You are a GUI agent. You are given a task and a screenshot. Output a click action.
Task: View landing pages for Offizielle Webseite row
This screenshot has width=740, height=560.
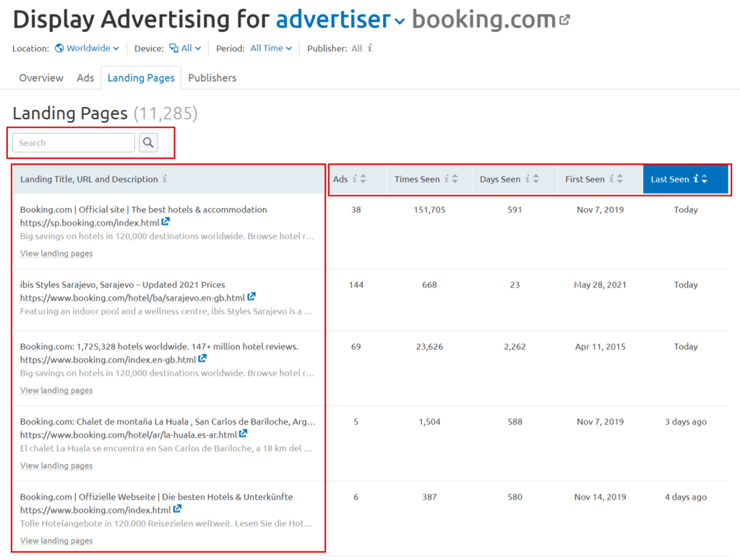coord(56,540)
